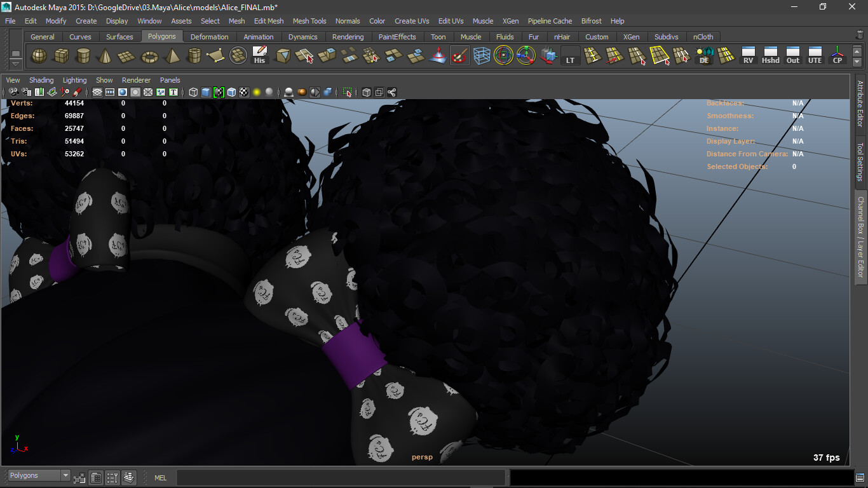The width and height of the screenshot is (868, 488).
Task: Toggle use all lights yellow bulb icon
Action: tap(257, 92)
